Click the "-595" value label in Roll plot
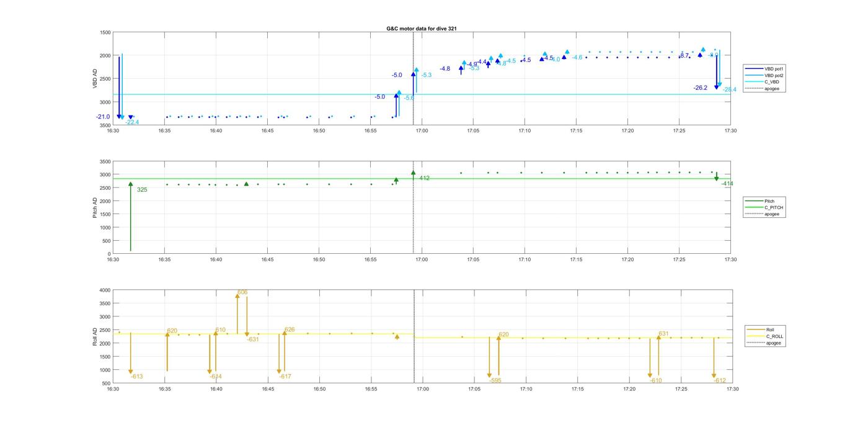Viewport: 868px width, 430px height. pos(495,381)
